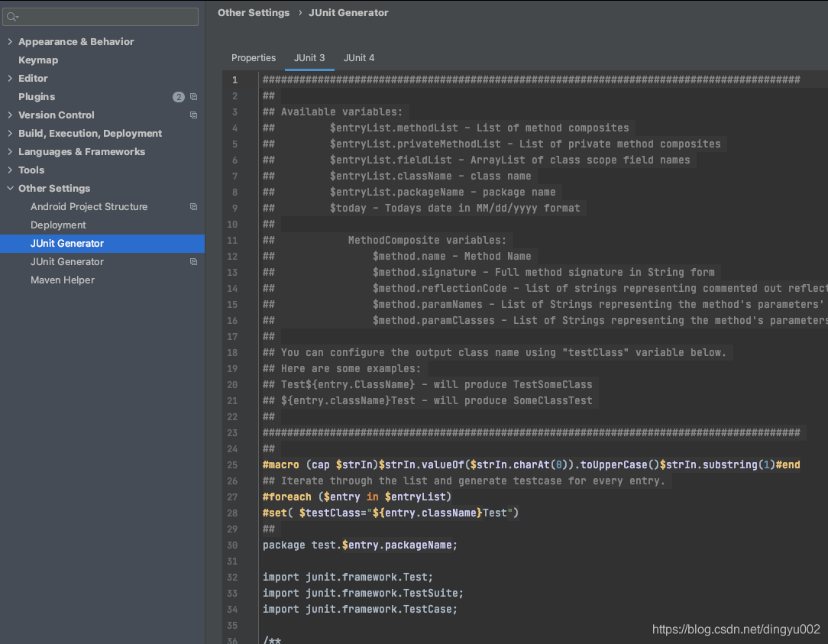Expand the Languages & Frameworks node
Image resolution: width=828 pixels, height=644 pixels.
(x=10, y=151)
